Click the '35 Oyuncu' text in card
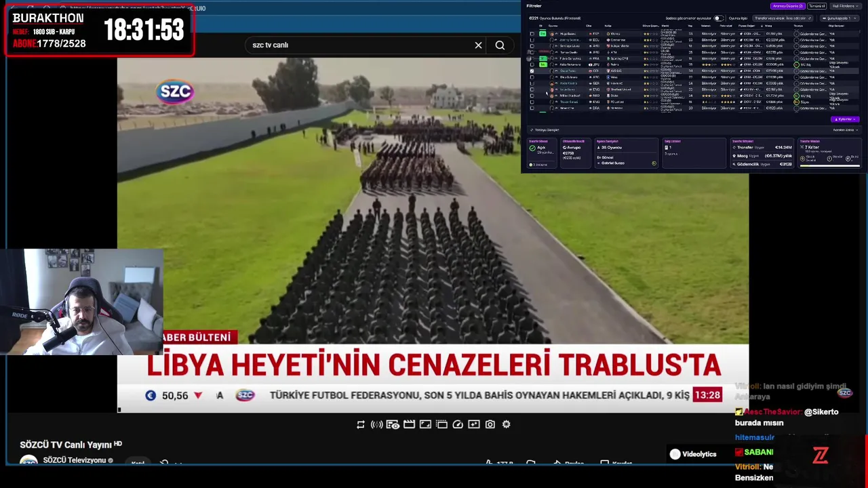Screen dimensions: 868x488 pyautogui.click(x=611, y=147)
